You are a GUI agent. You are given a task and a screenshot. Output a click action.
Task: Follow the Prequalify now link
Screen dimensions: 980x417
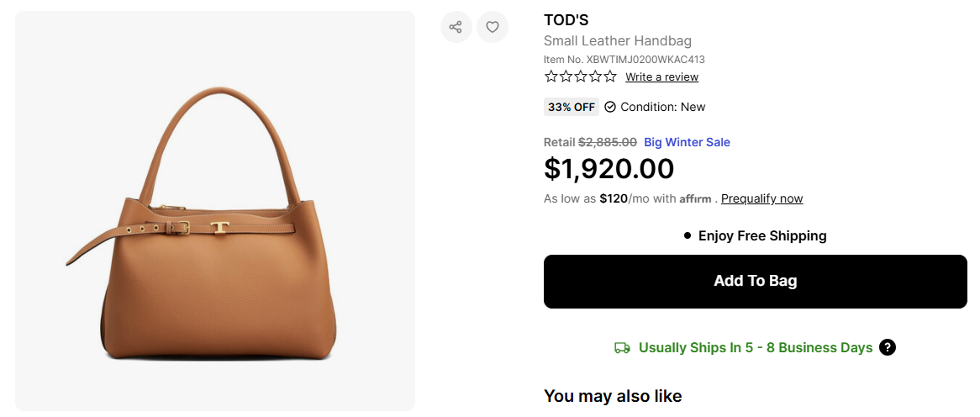click(x=761, y=199)
